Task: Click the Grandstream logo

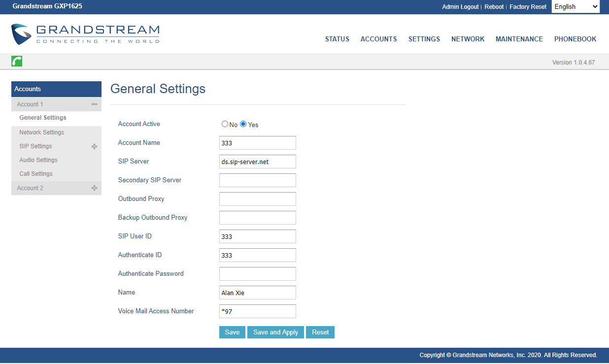Action: [85, 34]
